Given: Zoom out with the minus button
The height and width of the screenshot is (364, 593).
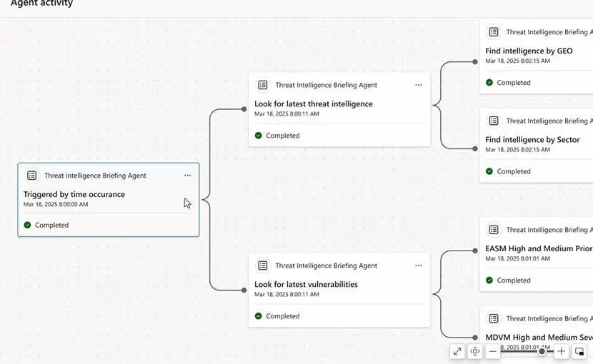Looking at the screenshot, I should coord(492,351).
